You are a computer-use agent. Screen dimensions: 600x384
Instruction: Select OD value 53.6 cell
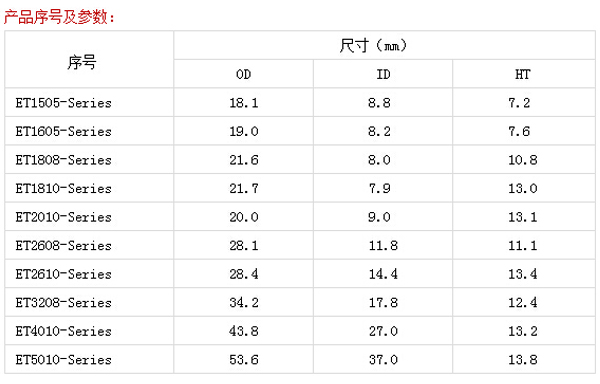(x=244, y=360)
